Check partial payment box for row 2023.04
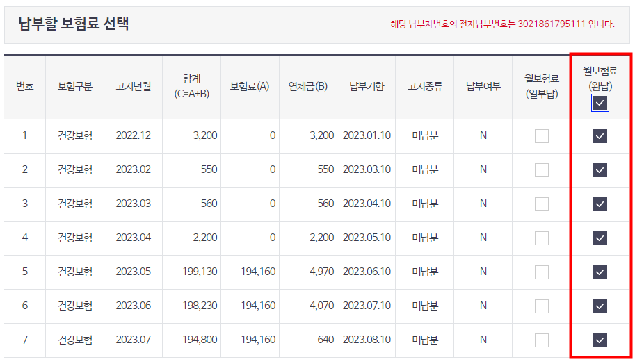 click(541, 238)
